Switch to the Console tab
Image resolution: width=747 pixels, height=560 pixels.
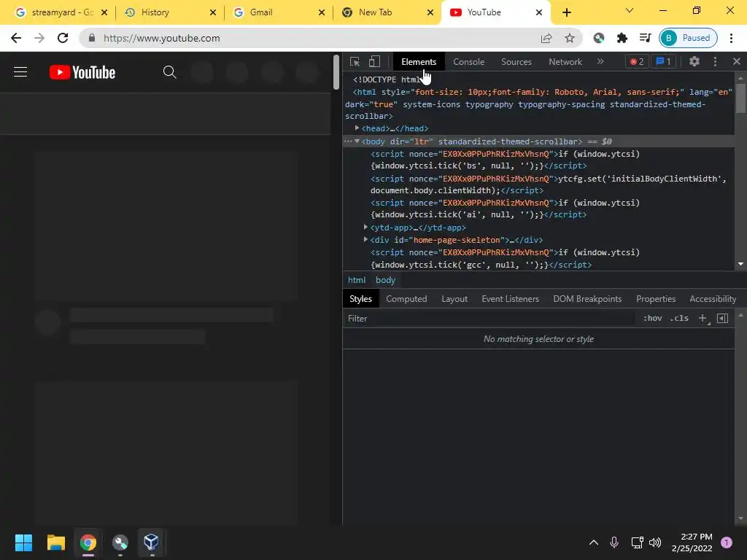469,62
